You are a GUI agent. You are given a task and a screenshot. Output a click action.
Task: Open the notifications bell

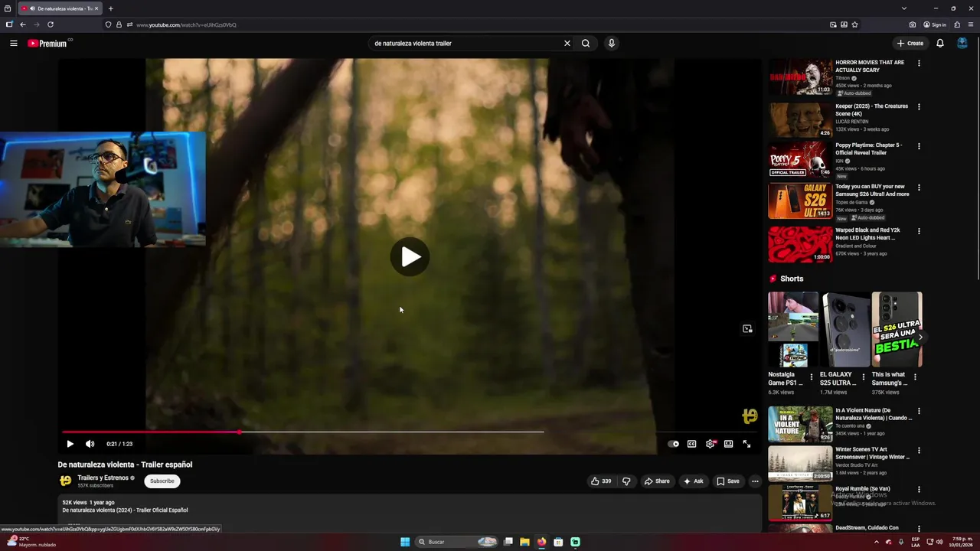click(x=940, y=44)
